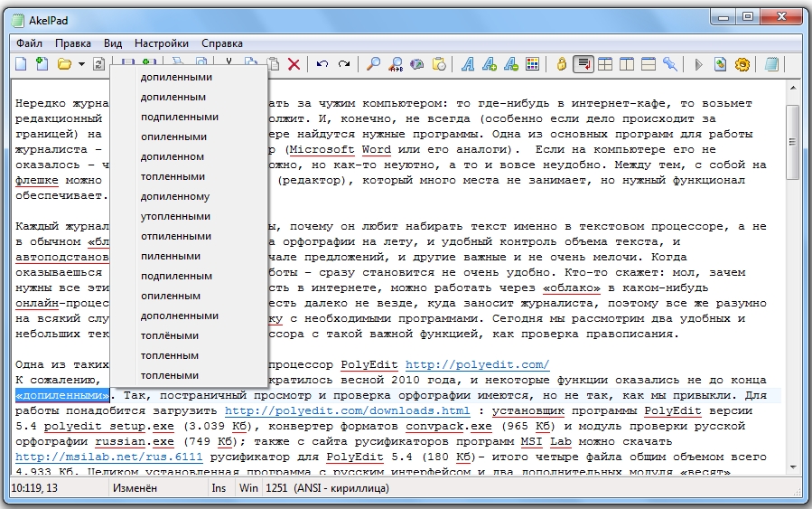Screen dimensions: 812x509
Task: Split window into four panes icon
Action: 605,64
